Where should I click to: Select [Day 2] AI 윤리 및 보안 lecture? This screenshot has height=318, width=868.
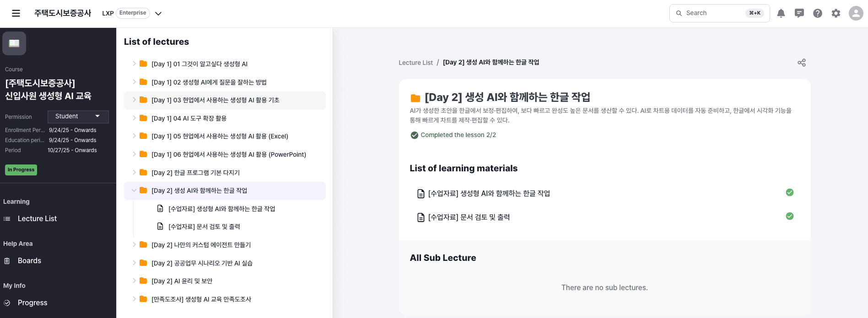[x=182, y=281]
